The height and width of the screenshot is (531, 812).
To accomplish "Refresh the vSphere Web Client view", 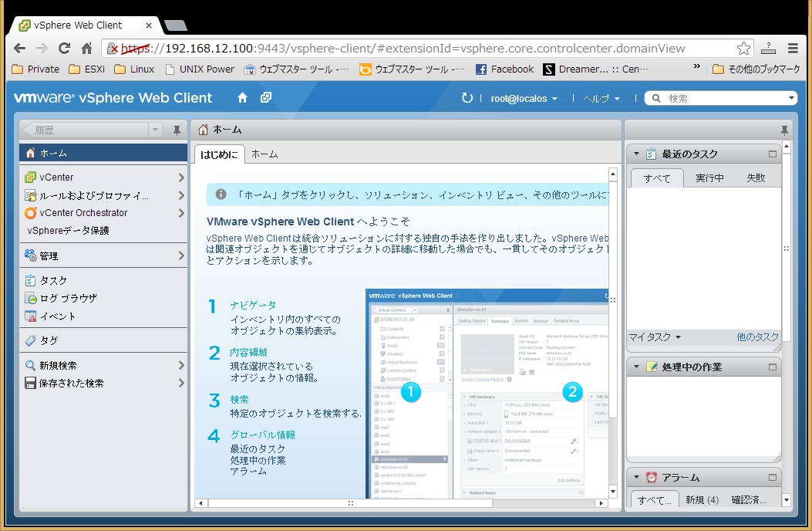I will (467, 98).
